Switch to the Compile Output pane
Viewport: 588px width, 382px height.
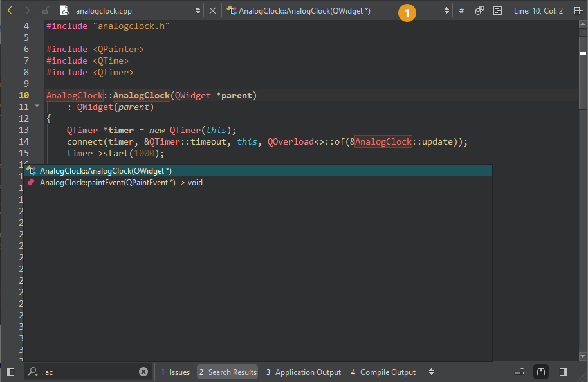click(x=383, y=372)
